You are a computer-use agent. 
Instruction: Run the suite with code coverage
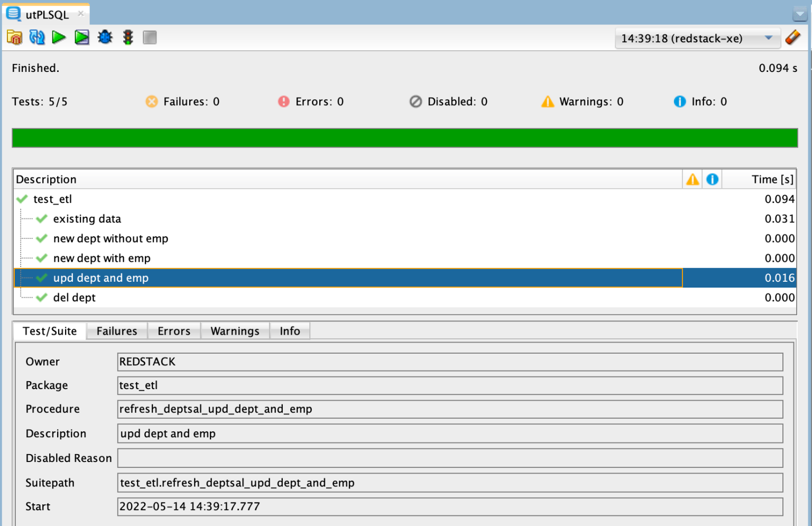click(81, 37)
